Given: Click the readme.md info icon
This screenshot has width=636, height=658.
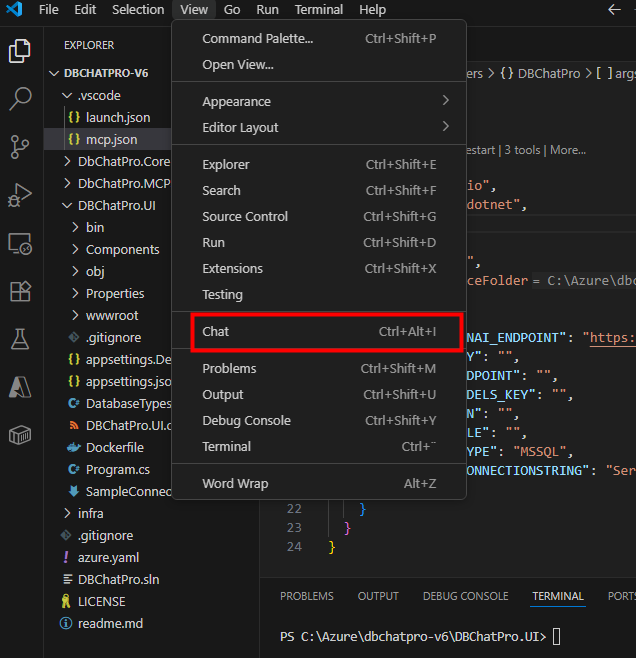Looking at the screenshot, I should click(66, 623).
